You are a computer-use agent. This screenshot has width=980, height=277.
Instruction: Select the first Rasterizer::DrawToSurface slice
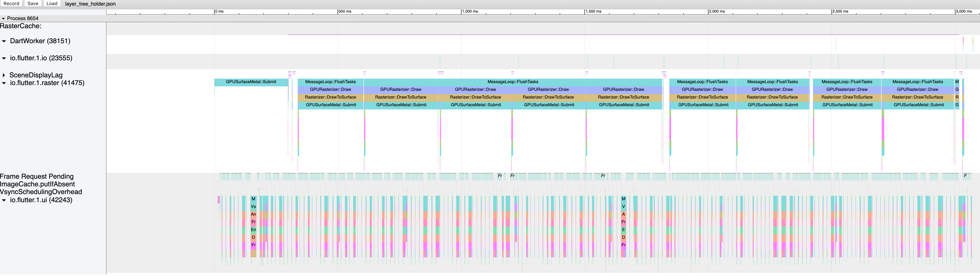pos(330,97)
